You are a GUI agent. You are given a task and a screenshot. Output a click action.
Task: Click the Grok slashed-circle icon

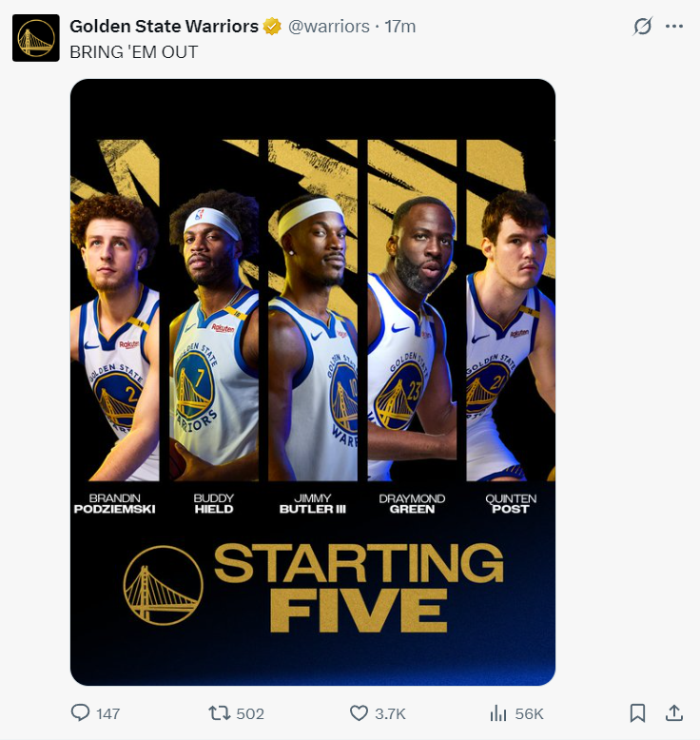(642, 26)
